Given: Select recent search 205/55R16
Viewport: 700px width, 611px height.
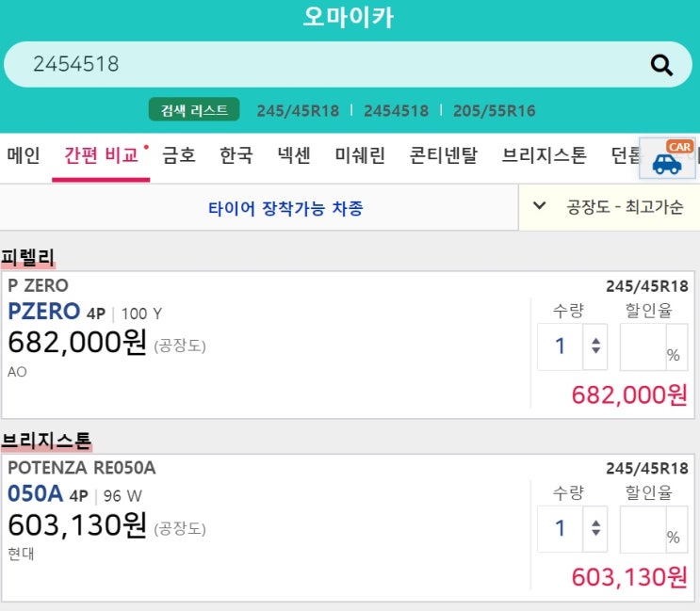Looking at the screenshot, I should 494,111.
